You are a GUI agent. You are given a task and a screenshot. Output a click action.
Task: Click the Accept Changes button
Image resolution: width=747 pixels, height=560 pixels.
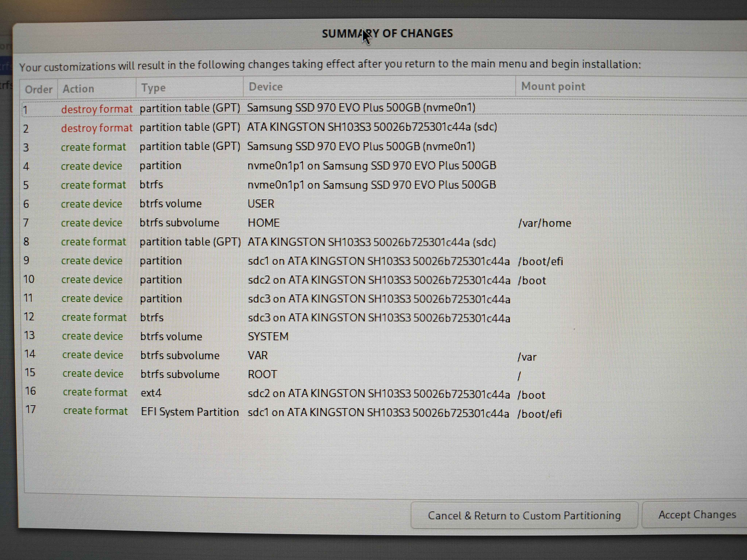pos(697,515)
